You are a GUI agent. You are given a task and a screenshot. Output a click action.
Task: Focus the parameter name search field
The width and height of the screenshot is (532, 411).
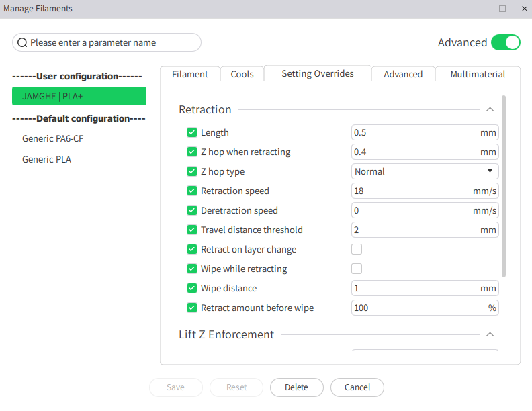[x=107, y=42]
